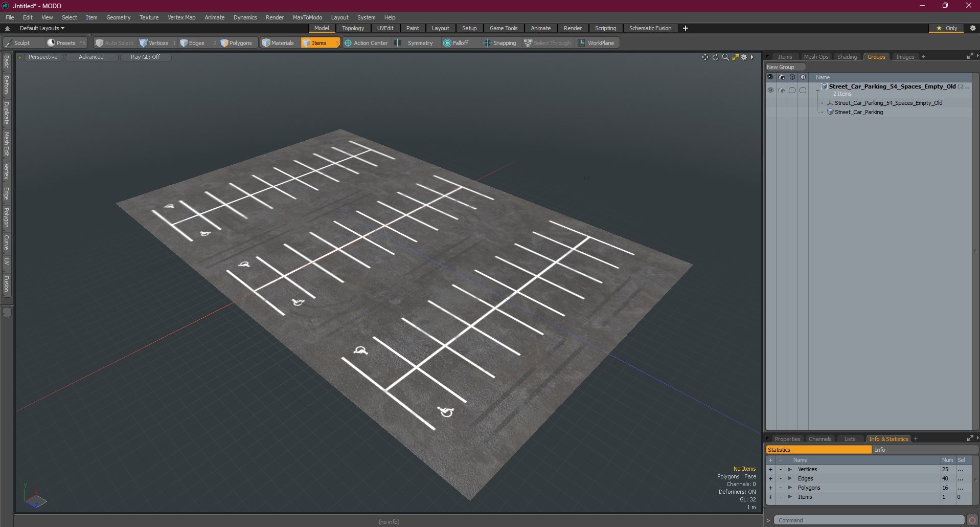Expand the Items statistics row

click(x=790, y=497)
